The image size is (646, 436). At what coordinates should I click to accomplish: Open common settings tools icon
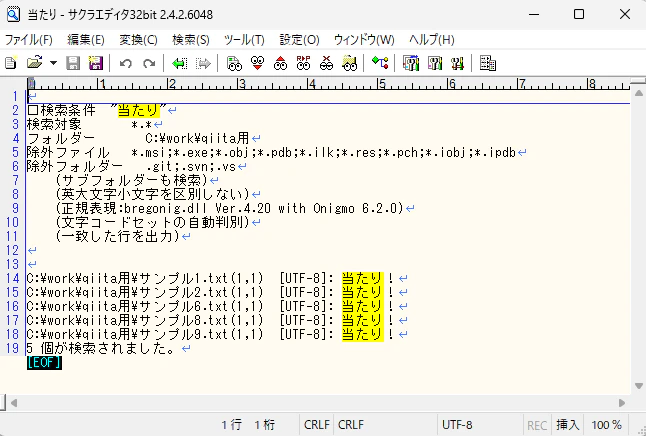pos(457,63)
